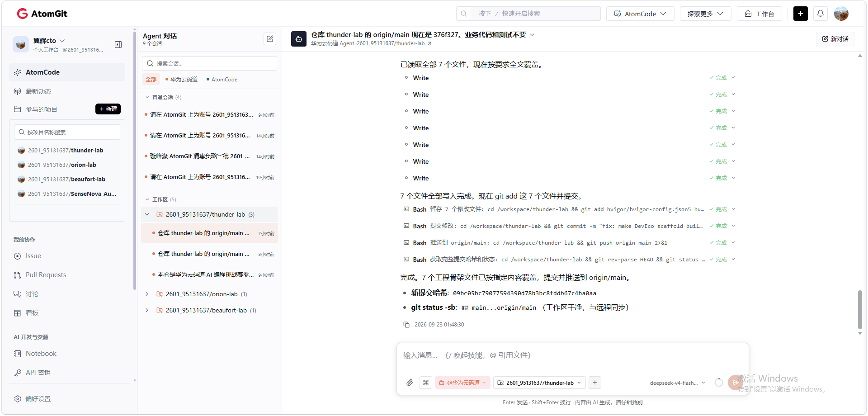868x416 pixels.
Task: Click the top 快速开启搜索 search box
Action: coord(536,14)
